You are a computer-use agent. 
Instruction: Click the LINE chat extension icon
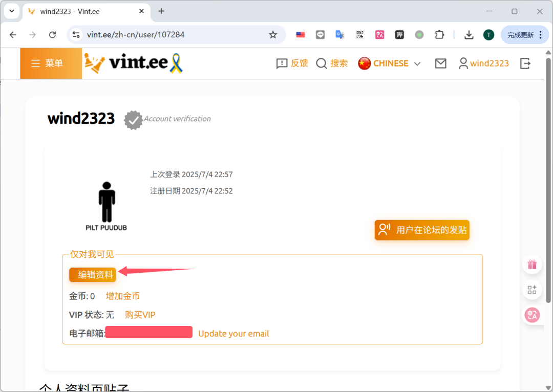pos(320,35)
